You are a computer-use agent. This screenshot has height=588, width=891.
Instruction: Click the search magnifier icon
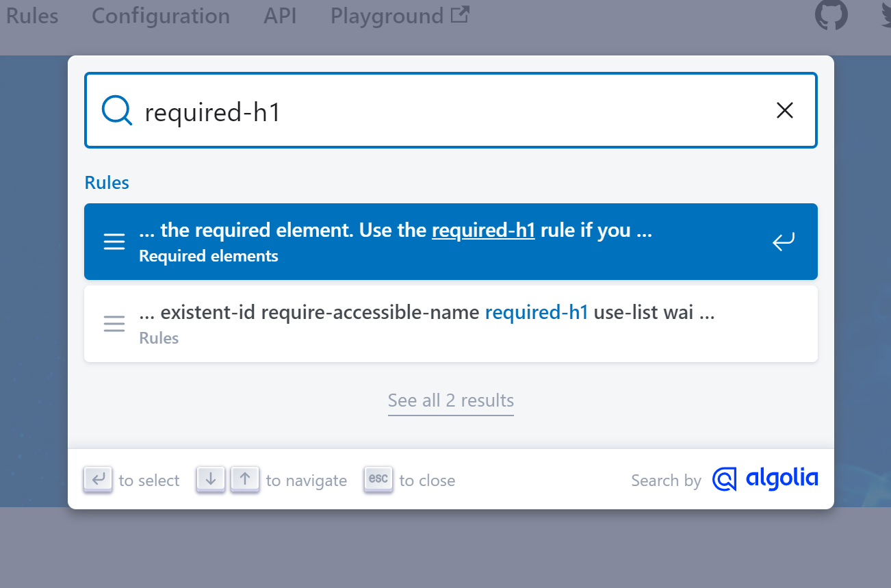point(116,110)
